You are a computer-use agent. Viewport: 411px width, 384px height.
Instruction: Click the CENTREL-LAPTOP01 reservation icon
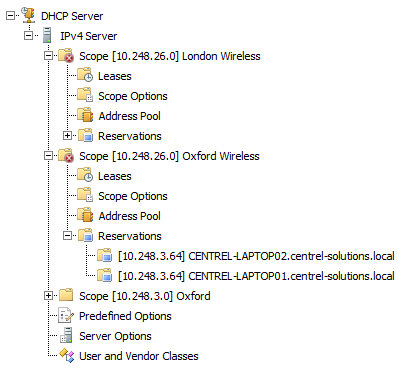(104, 275)
